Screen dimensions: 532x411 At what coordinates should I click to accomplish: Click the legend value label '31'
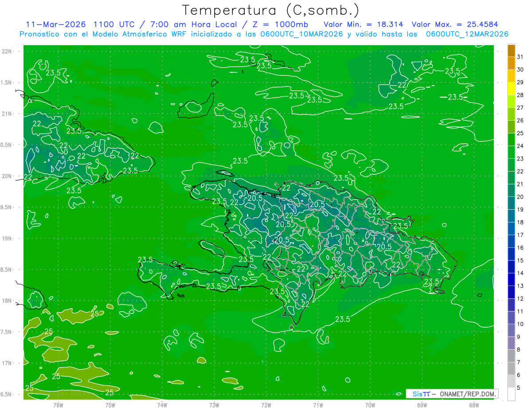pos(520,56)
